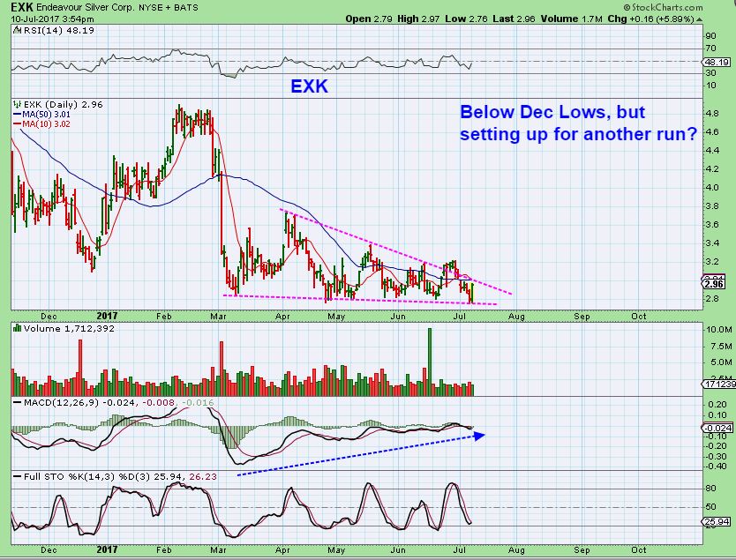
Task: Click the Sep label on the bottom date axis
Action: click(x=582, y=549)
